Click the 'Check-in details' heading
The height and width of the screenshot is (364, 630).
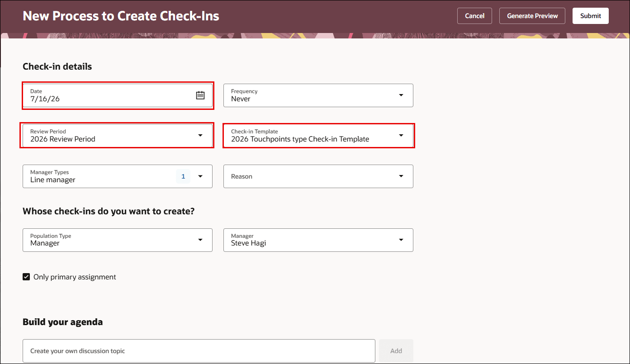point(57,66)
